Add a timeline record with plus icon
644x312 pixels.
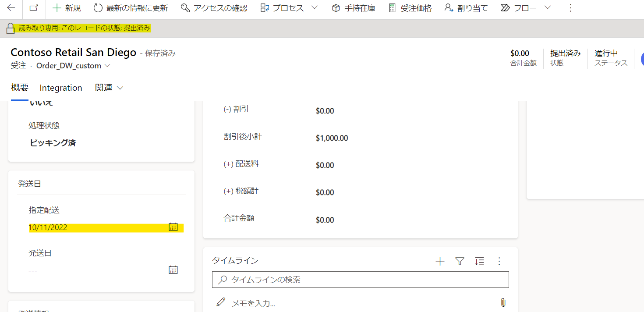point(440,261)
